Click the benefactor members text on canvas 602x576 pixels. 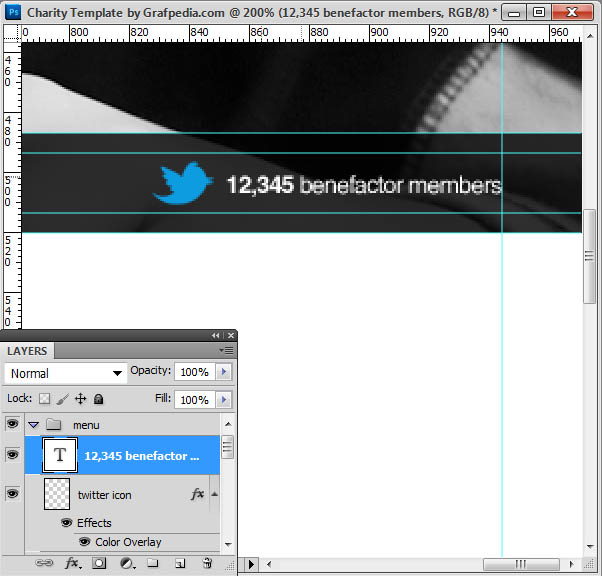[x=400, y=185]
